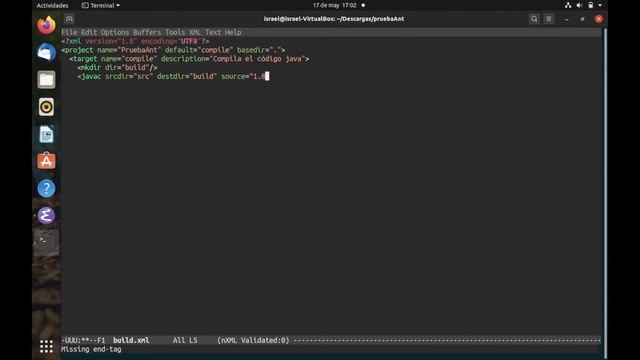The image size is (640, 360).
Task: Expand the system menu arrow
Action: click(x=600, y=5)
